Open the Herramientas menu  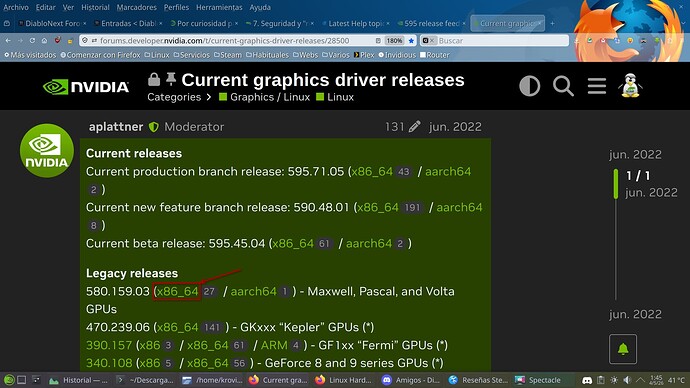219,7
